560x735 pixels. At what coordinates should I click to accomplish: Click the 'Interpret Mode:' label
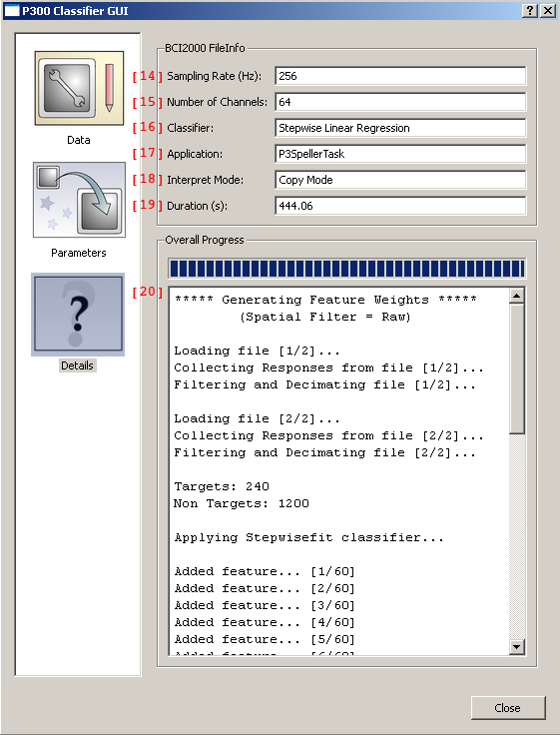coord(206,180)
